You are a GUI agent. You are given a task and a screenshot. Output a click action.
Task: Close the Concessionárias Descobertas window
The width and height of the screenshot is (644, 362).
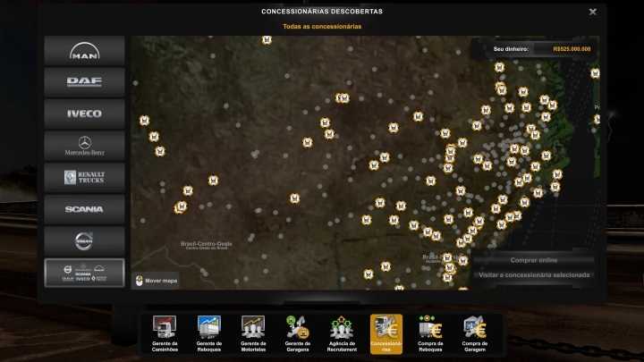point(593,12)
